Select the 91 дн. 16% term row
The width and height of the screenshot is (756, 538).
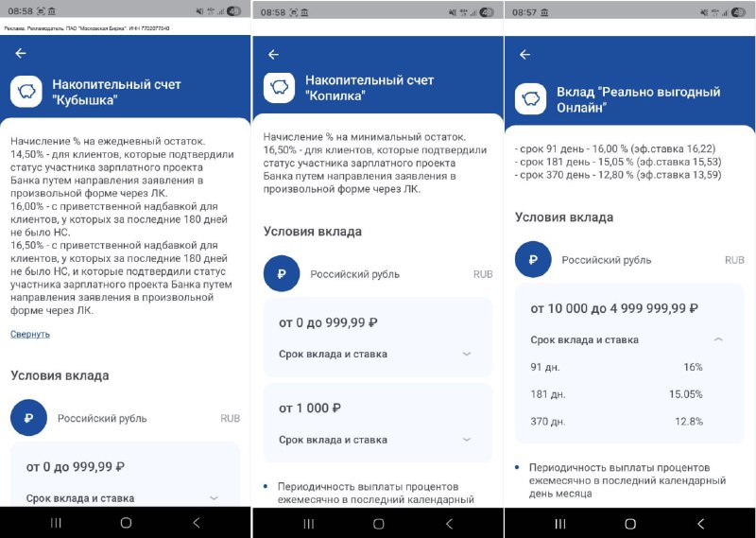tap(628, 367)
